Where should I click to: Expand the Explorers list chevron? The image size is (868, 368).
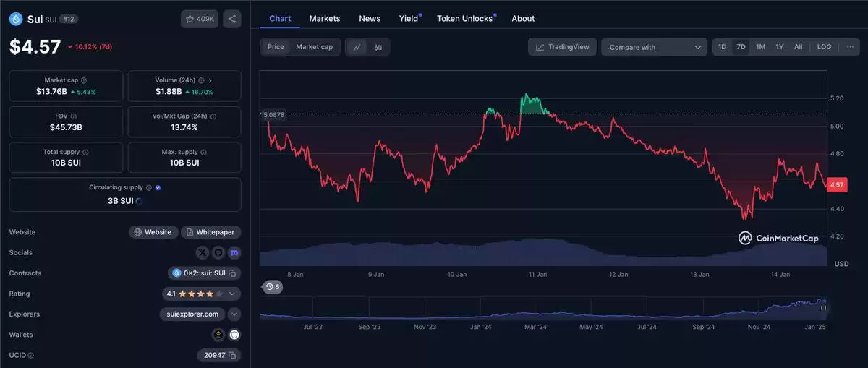point(234,314)
